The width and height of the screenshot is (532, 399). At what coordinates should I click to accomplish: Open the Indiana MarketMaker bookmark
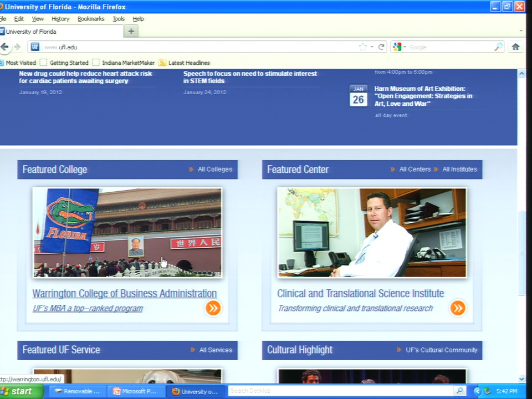click(x=124, y=63)
